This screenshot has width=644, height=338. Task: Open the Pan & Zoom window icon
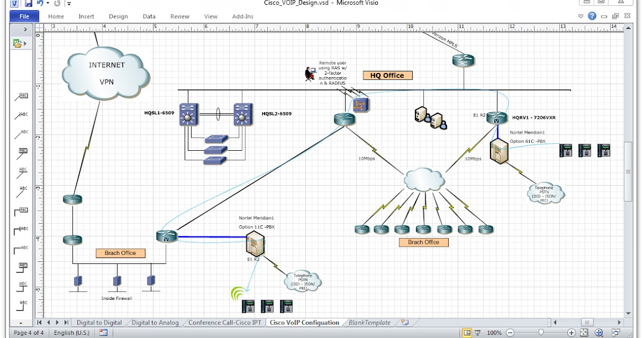point(599,332)
